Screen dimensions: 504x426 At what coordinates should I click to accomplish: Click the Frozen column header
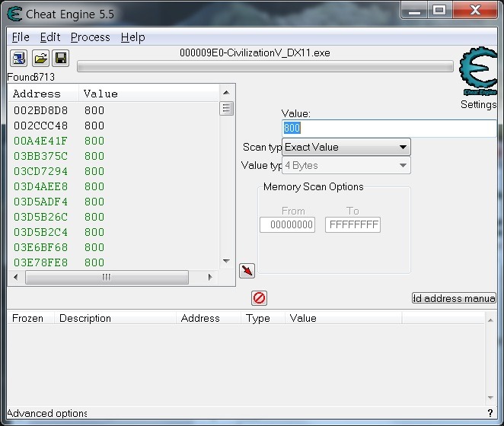tap(30, 318)
